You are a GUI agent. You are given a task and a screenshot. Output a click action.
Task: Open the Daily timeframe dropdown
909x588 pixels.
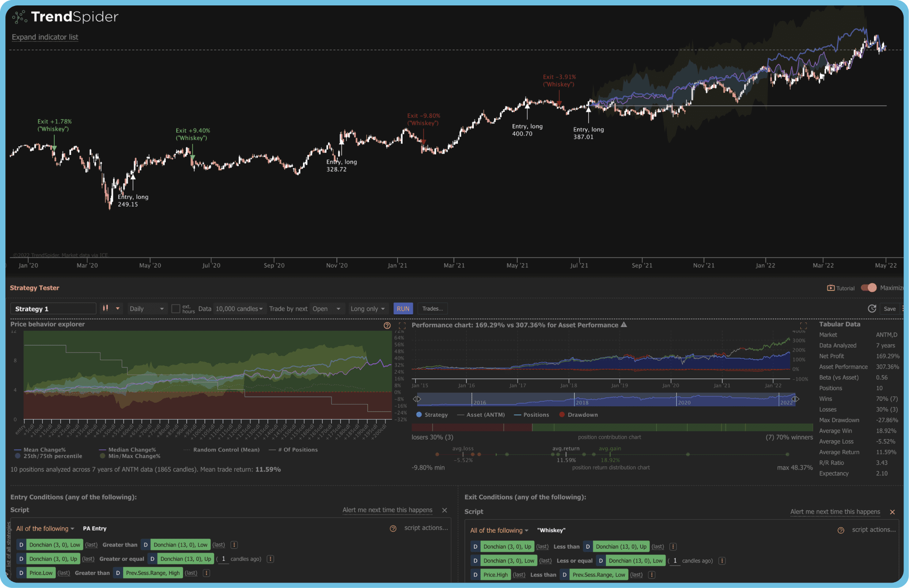147,308
